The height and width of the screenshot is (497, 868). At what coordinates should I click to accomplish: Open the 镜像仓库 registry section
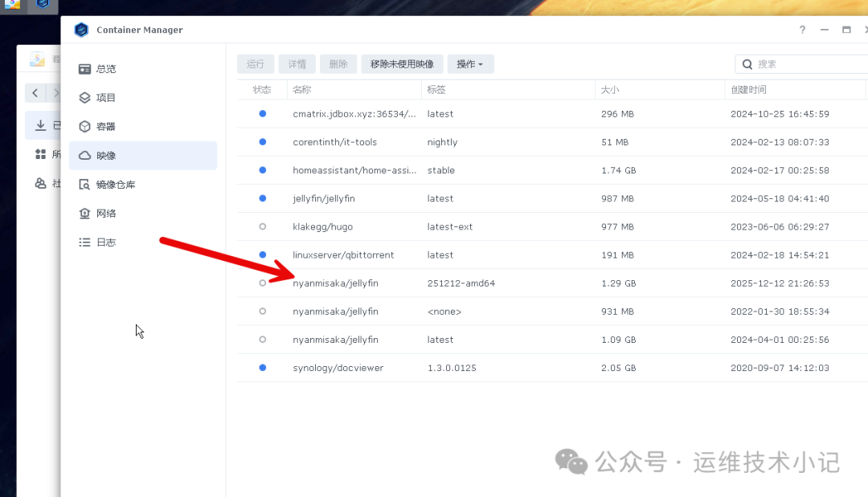pyautogui.click(x=143, y=184)
